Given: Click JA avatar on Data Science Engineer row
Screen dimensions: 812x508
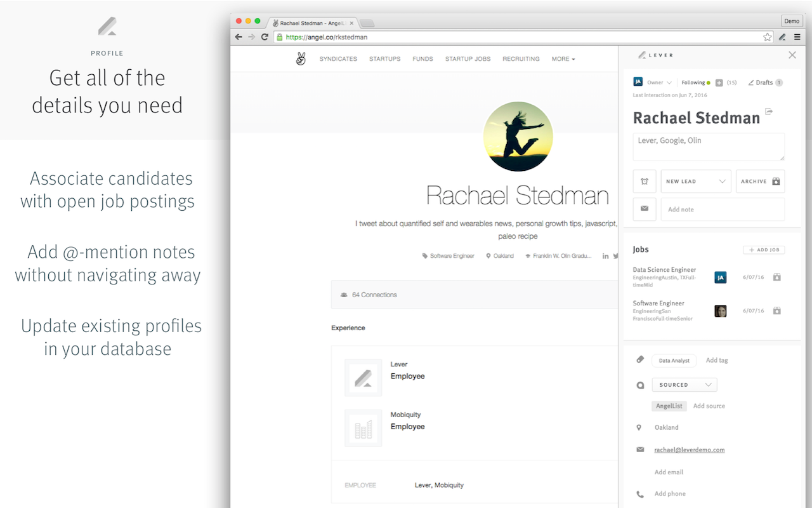Looking at the screenshot, I should (x=720, y=277).
